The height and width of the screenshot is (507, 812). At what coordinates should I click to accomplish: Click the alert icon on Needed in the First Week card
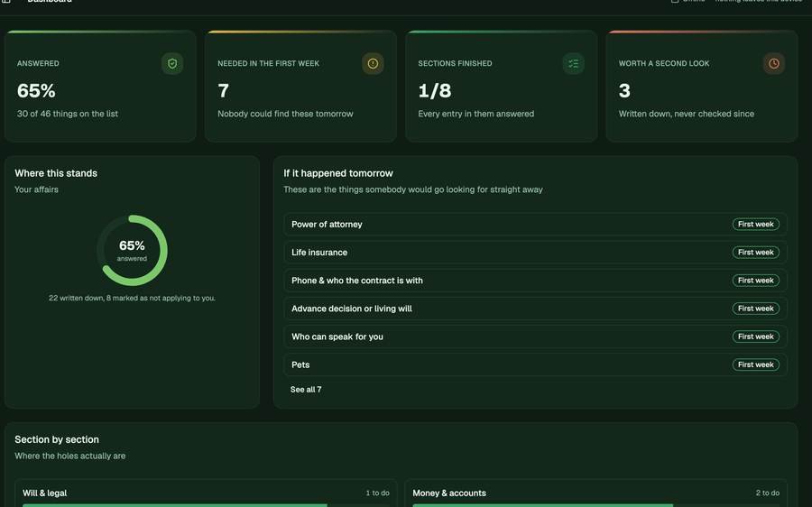(x=373, y=64)
